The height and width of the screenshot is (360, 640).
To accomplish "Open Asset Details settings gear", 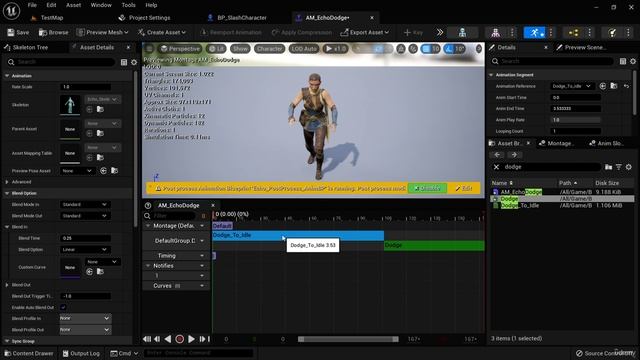I will [134, 62].
